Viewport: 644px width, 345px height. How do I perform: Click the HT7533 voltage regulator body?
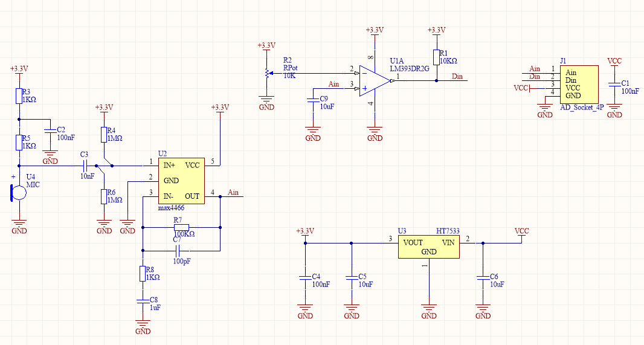[428, 247]
